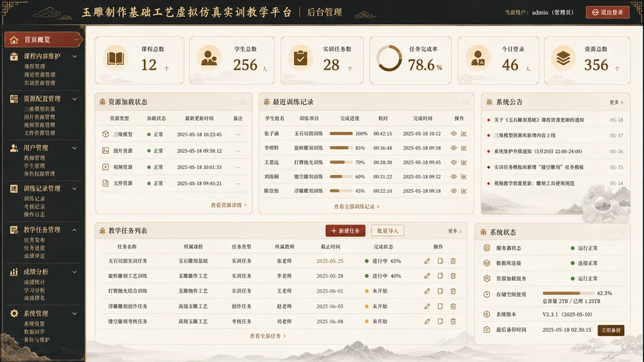Click the 任务完成率 ring progress chart
644x362 pixels.
click(x=389, y=58)
